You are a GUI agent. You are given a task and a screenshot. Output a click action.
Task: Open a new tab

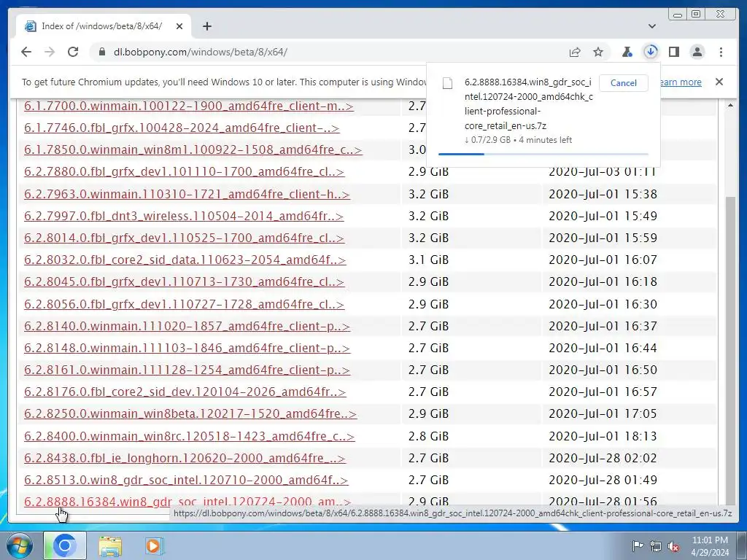(x=206, y=26)
